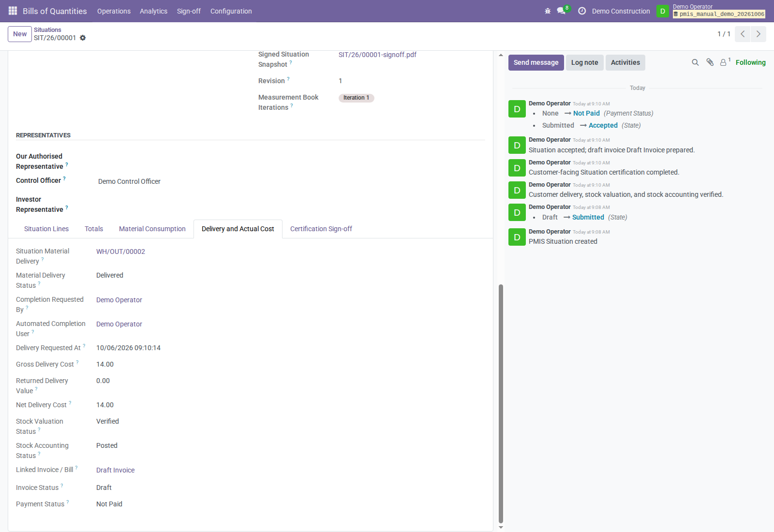
Task: Go to the next record arrow
Action: 759,34
